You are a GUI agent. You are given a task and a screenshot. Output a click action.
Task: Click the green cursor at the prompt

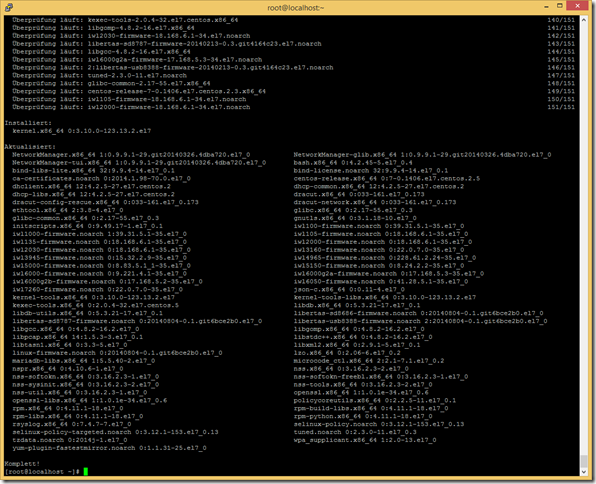click(86, 472)
